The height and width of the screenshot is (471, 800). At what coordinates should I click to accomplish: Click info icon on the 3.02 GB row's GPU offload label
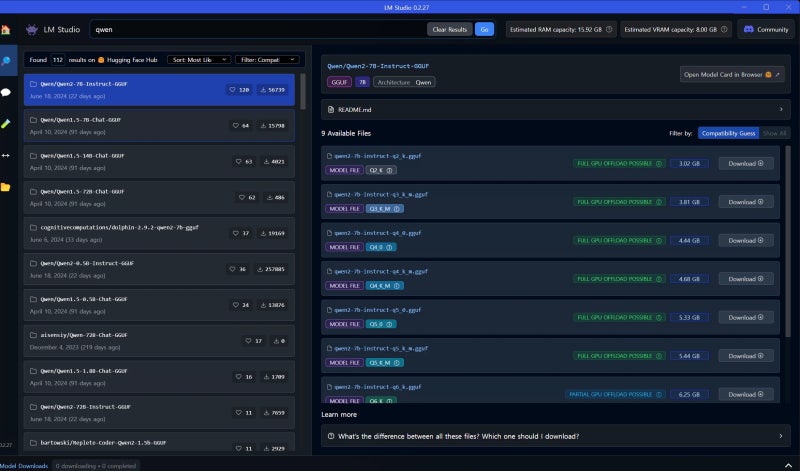pos(659,164)
